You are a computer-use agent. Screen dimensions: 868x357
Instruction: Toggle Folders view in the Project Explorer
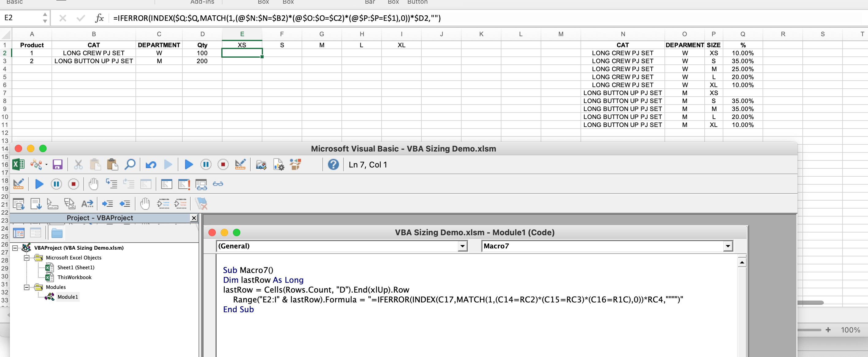click(57, 232)
